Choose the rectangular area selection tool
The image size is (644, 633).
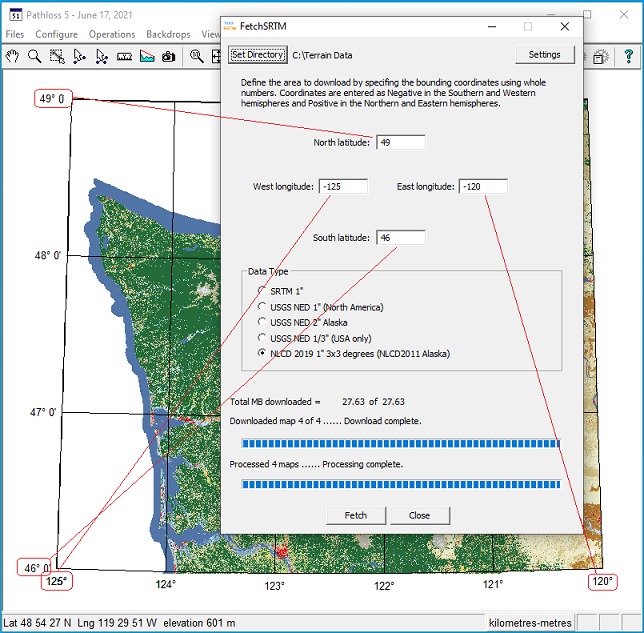click(x=57, y=56)
